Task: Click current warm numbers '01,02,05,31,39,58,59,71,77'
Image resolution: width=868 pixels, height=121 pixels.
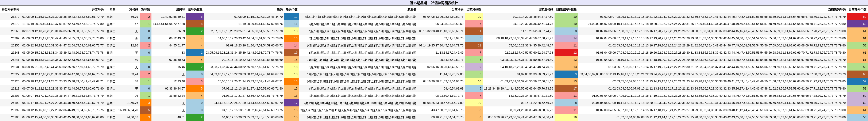Action: click(535, 74)
